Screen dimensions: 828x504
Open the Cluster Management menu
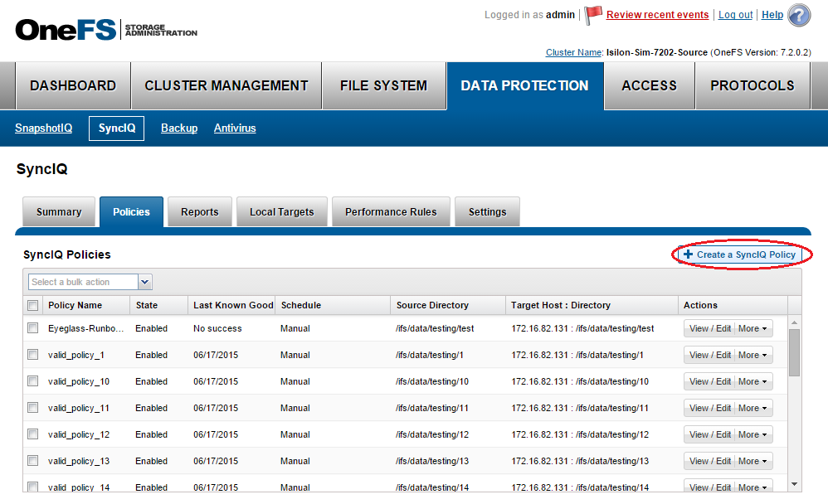tap(226, 86)
